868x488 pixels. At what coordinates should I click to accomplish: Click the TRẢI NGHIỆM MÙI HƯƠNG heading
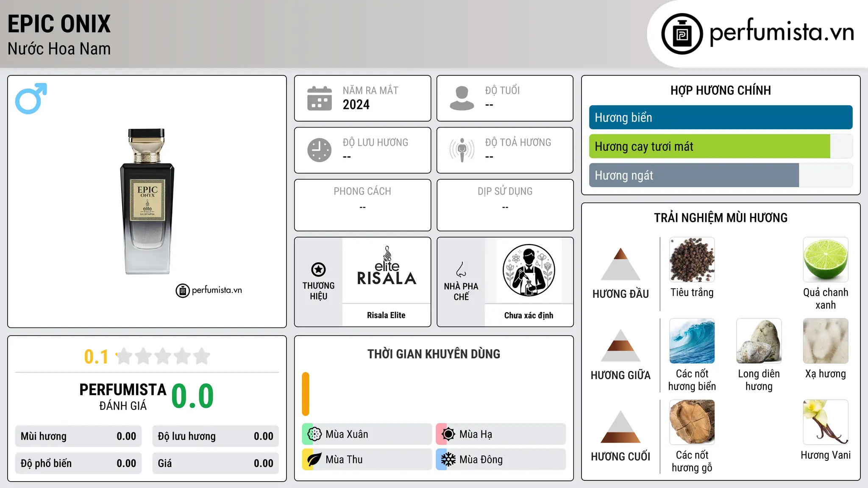click(x=721, y=218)
